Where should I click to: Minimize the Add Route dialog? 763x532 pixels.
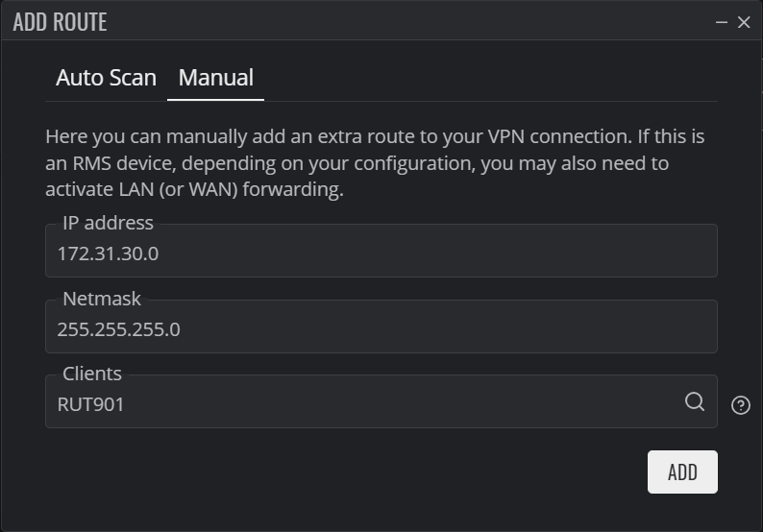pyautogui.click(x=721, y=22)
